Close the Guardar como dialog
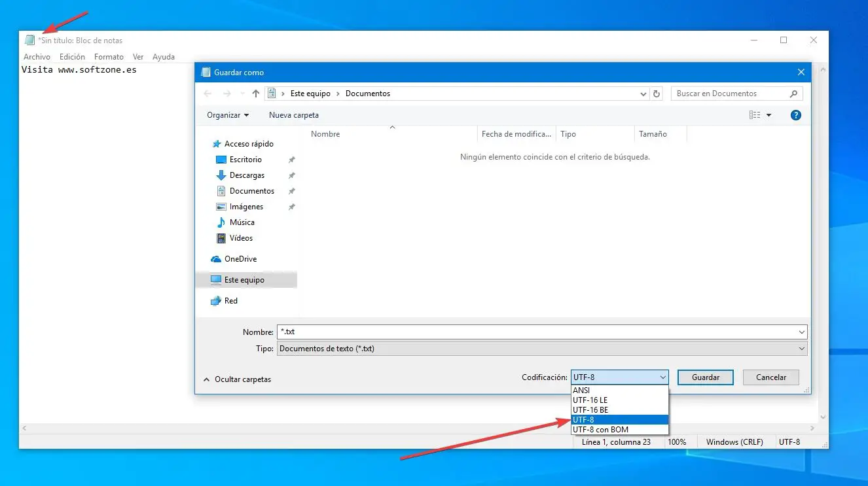 pyautogui.click(x=801, y=72)
